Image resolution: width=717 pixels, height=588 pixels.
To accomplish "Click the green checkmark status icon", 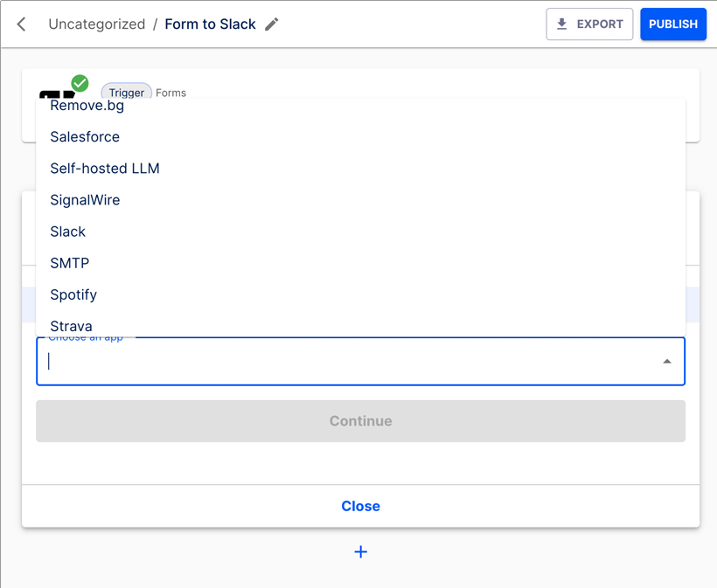I will [80, 83].
